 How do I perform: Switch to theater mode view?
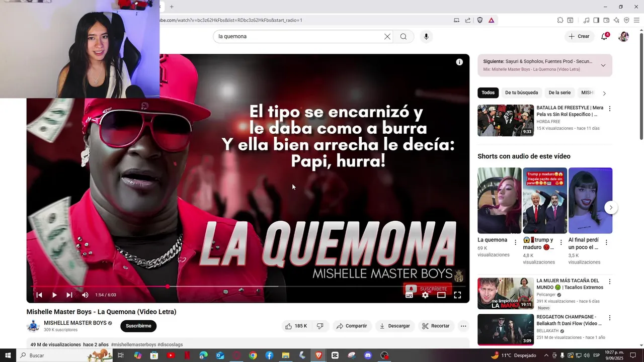[x=441, y=295]
